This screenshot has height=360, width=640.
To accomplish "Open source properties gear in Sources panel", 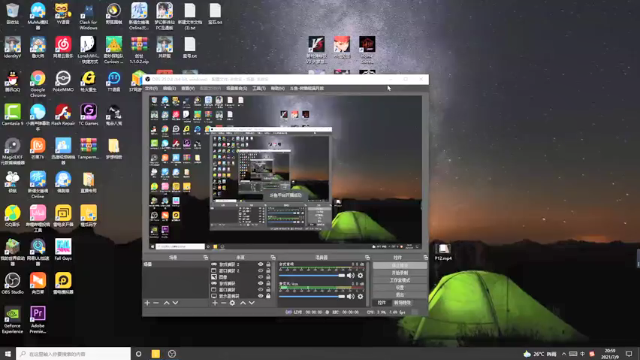I will tap(232, 303).
